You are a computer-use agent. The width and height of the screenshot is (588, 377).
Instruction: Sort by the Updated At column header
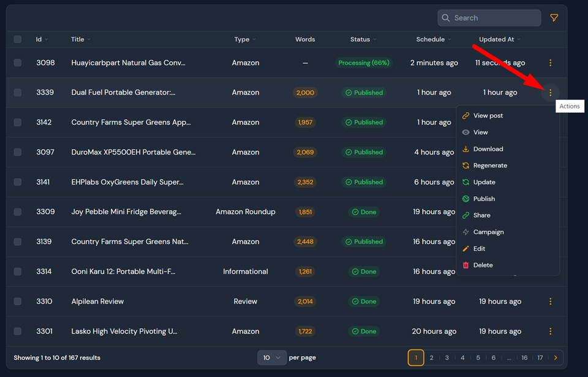point(500,39)
